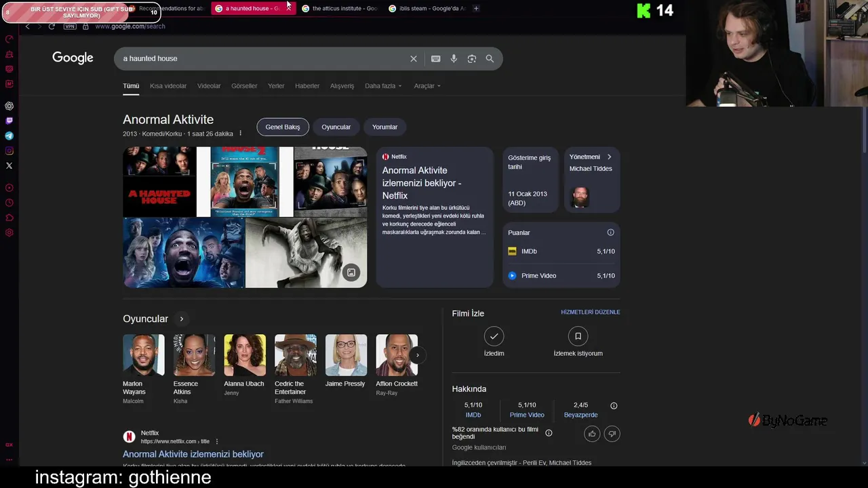The width and height of the screenshot is (868, 488).
Task: Expand the Araçlar dropdown
Action: [x=427, y=86]
